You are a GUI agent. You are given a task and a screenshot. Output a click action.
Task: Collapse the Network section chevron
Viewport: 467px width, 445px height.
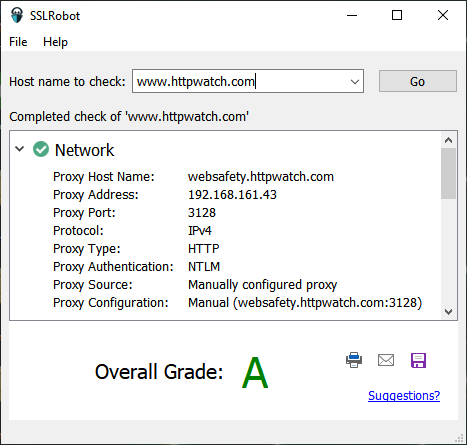(20, 149)
